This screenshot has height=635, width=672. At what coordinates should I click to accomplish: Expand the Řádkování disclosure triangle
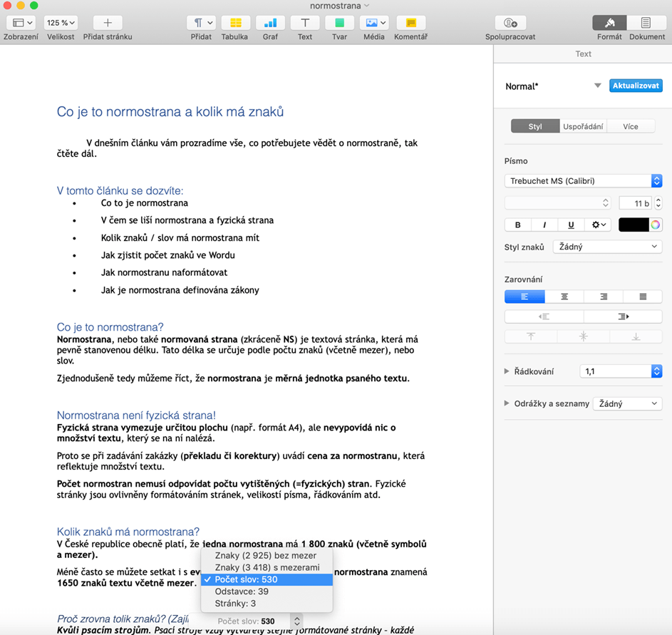point(507,371)
